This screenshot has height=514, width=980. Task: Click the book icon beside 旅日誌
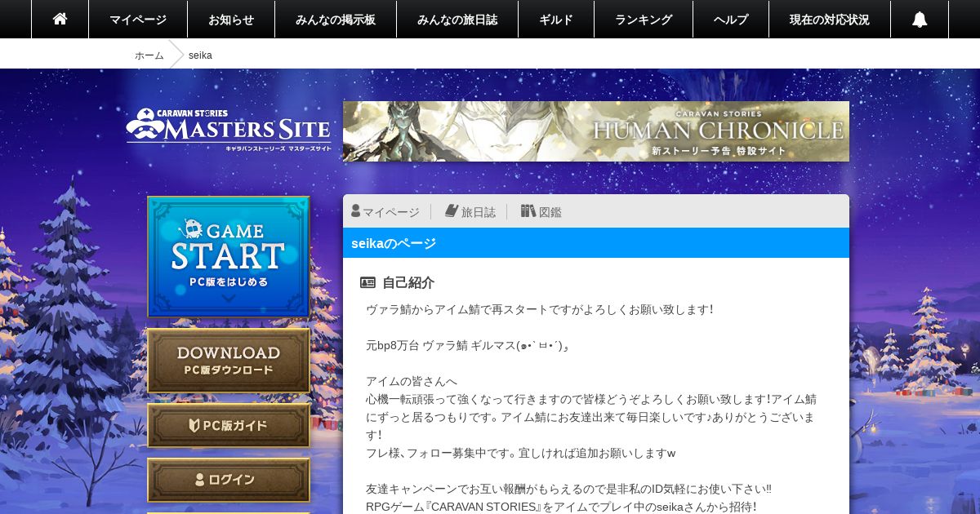[x=452, y=211]
